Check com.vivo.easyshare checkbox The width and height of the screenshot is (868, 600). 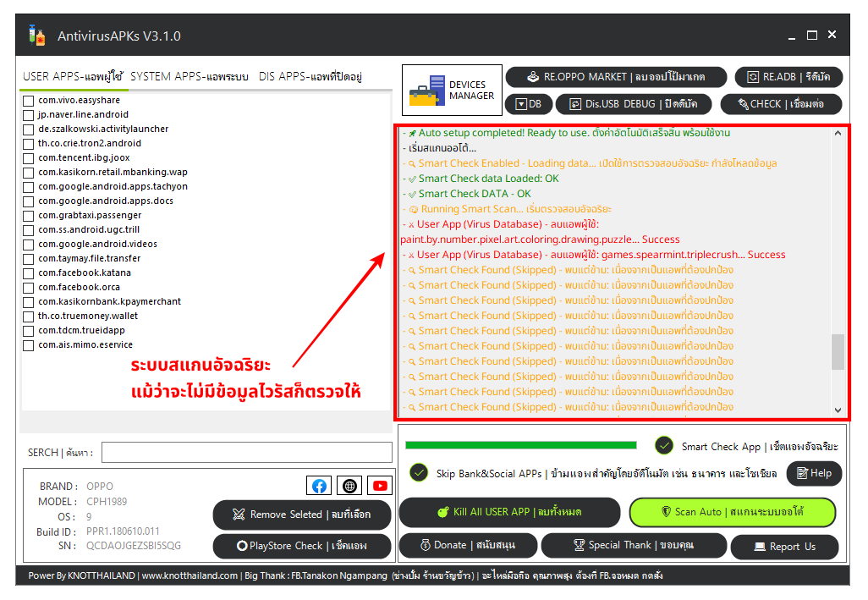coord(28,101)
